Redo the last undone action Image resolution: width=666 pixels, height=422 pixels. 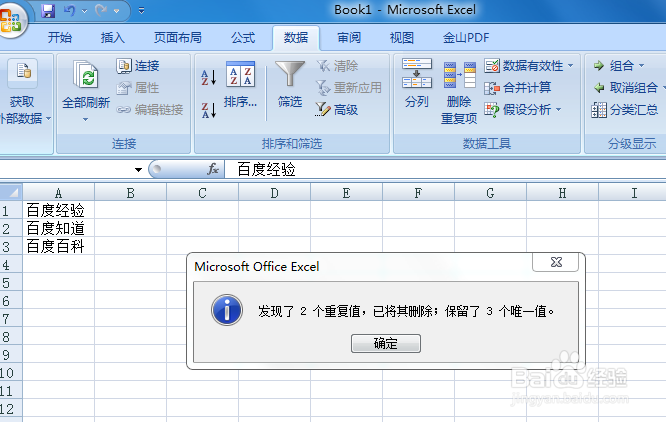point(101,11)
